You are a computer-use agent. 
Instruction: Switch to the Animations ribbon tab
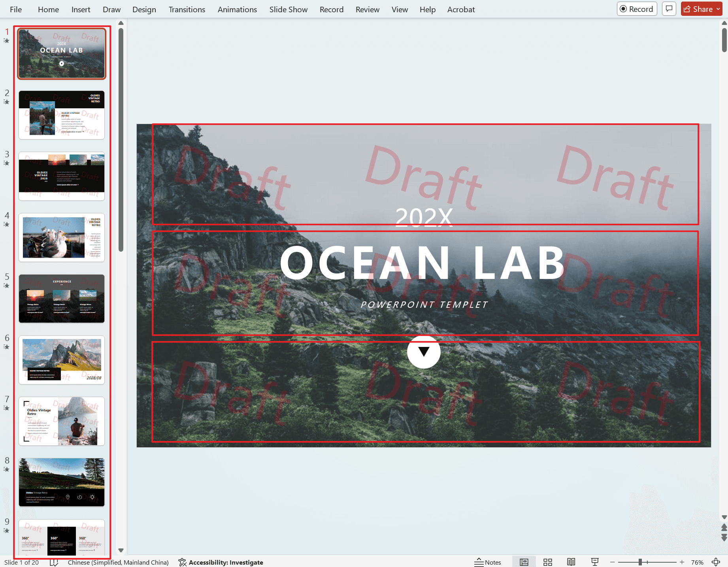tap(237, 9)
